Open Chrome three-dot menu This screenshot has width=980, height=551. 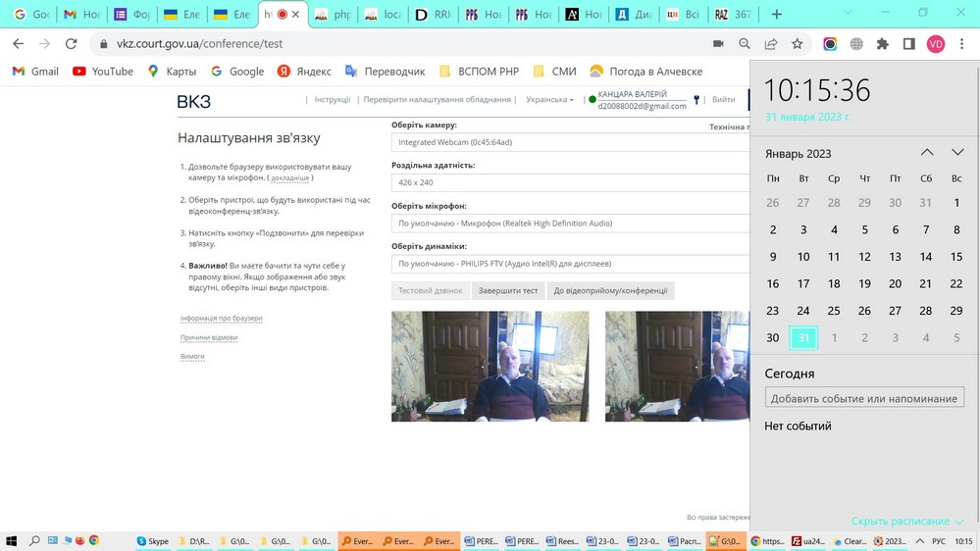point(962,44)
